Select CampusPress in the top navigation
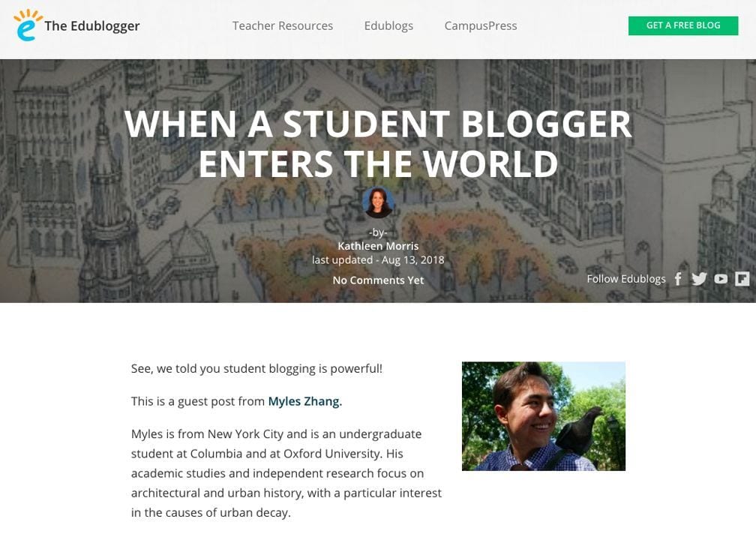The width and height of the screenshot is (756, 540). (x=481, y=25)
